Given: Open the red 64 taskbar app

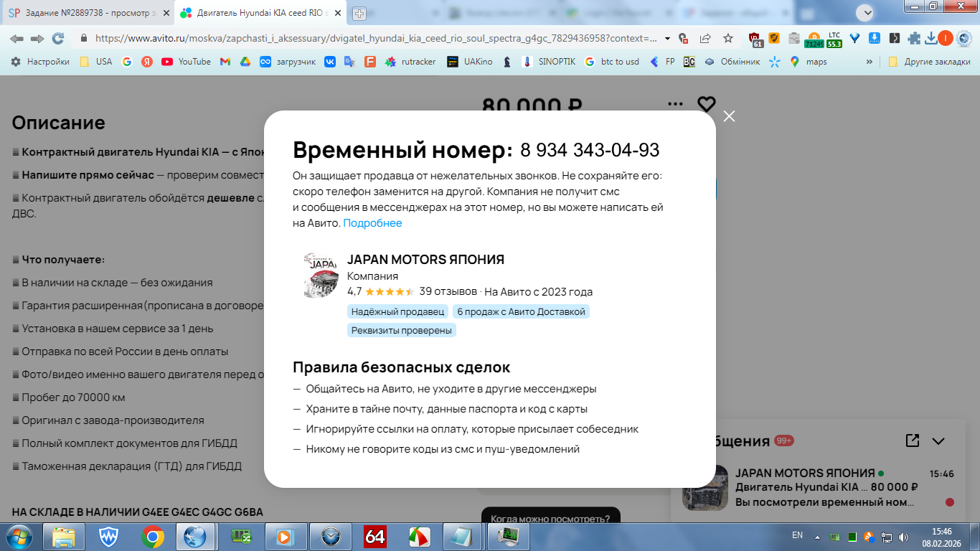Looking at the screenshot, I should pos(375,536).
